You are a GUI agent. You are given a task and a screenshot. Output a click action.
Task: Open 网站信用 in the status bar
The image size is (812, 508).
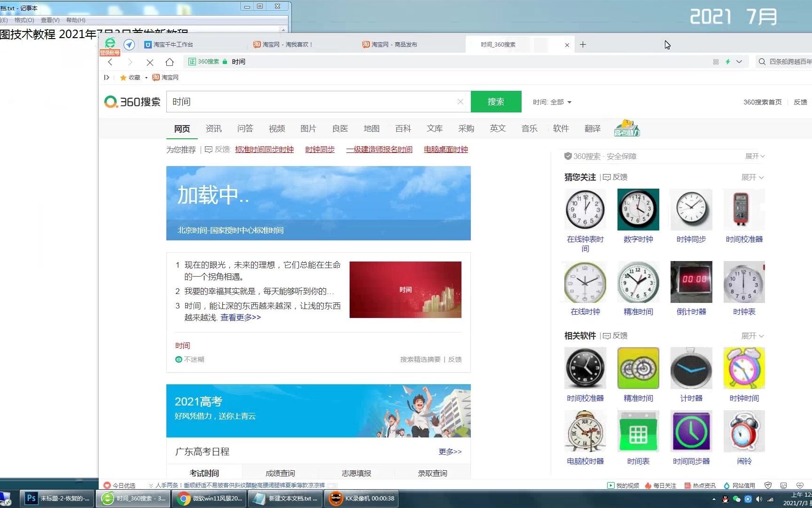[x=739, y=485]
